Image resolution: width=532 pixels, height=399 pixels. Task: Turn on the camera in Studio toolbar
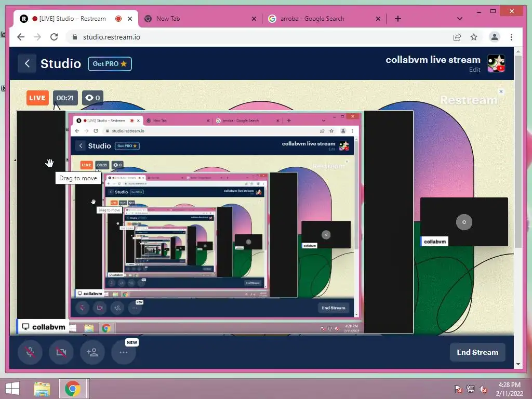(61, 352)
